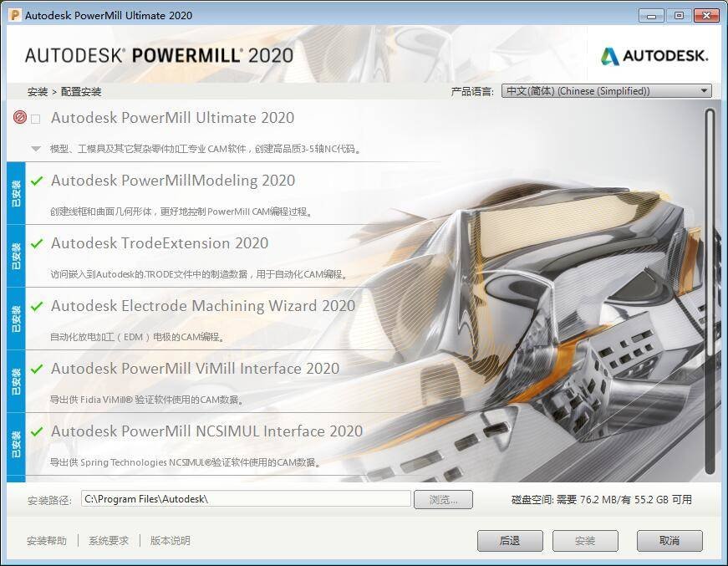728x566 pixels.
Task: Click green checkmark next to Electrode Machining Wizard
Action: click(37, 306)
